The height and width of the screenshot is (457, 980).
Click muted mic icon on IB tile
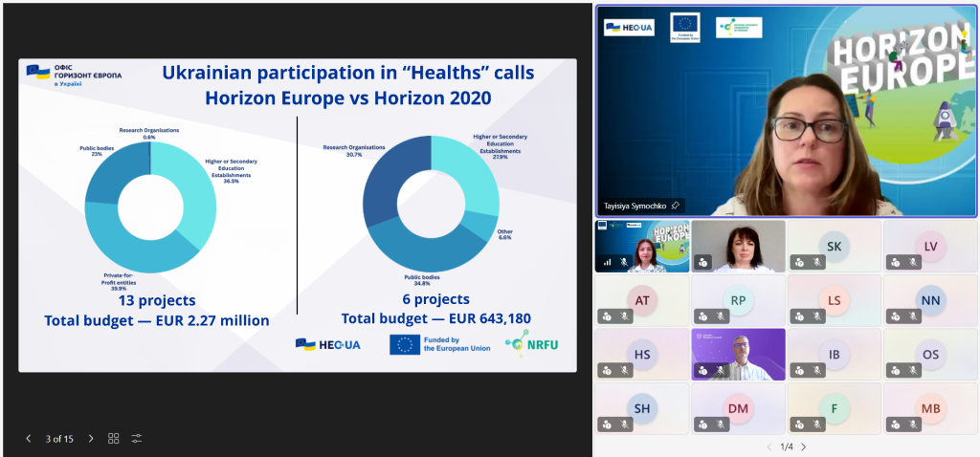pos(815,370)
